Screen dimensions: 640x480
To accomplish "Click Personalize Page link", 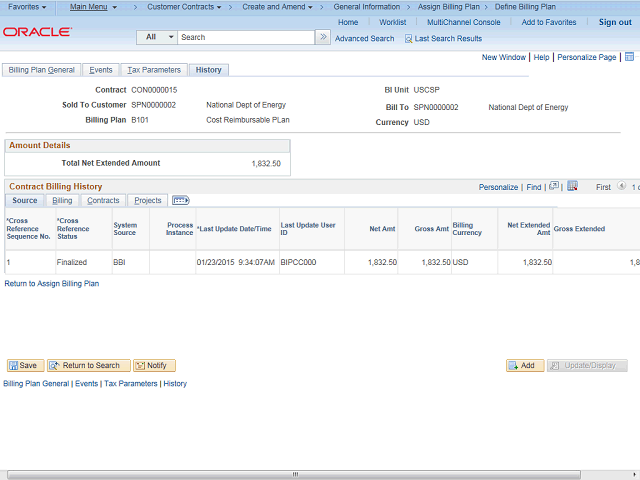I will (587, 57).
